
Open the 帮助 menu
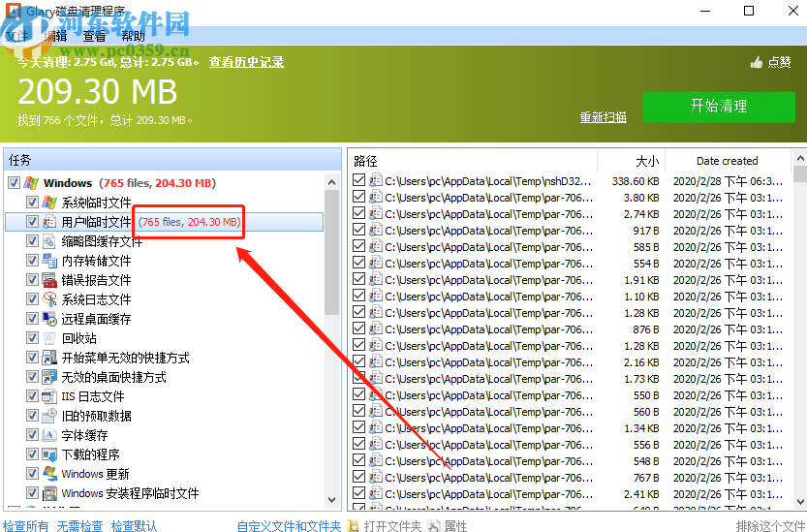[x=133, y=36]
